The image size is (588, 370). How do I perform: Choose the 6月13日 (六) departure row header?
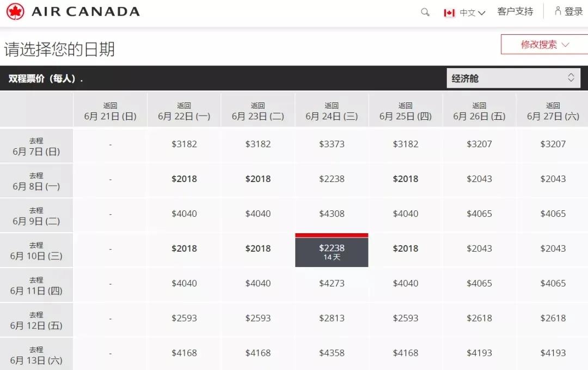coord(36,355)
